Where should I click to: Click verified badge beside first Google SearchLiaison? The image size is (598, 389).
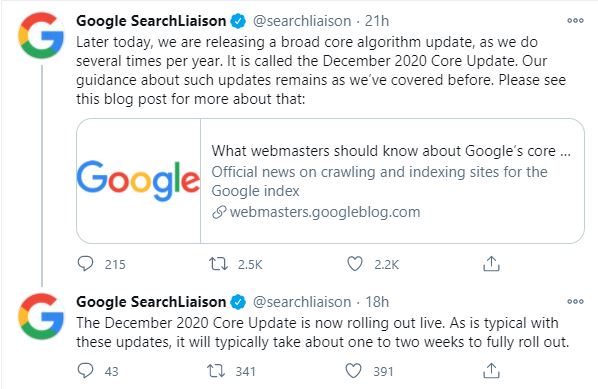pos(238,21)
